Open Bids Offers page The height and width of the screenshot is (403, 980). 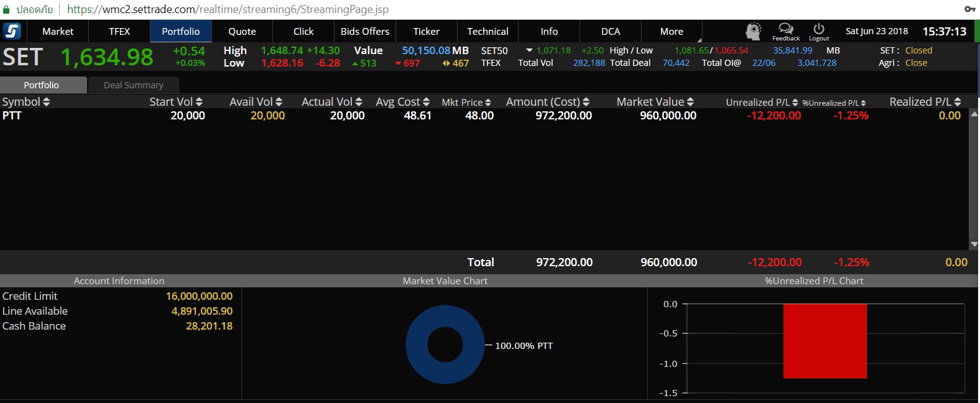[365, 31]
